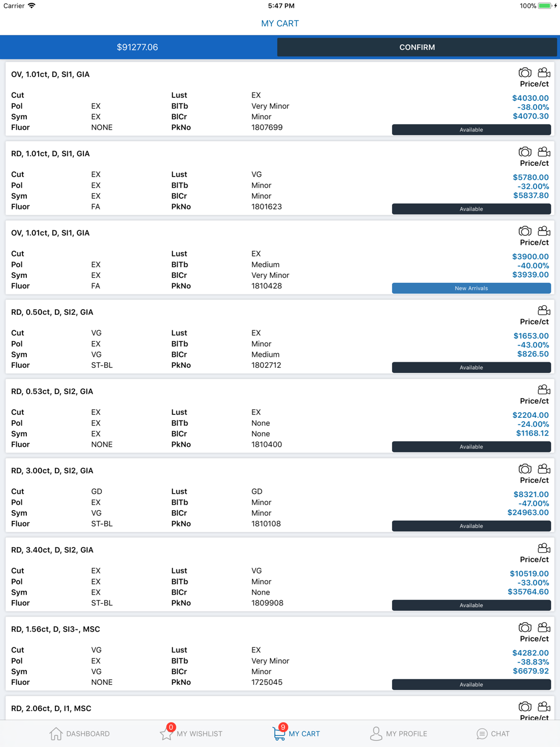
Task: Watch video for RD 0.53ct diamond
Action: (x=544, y=390)
